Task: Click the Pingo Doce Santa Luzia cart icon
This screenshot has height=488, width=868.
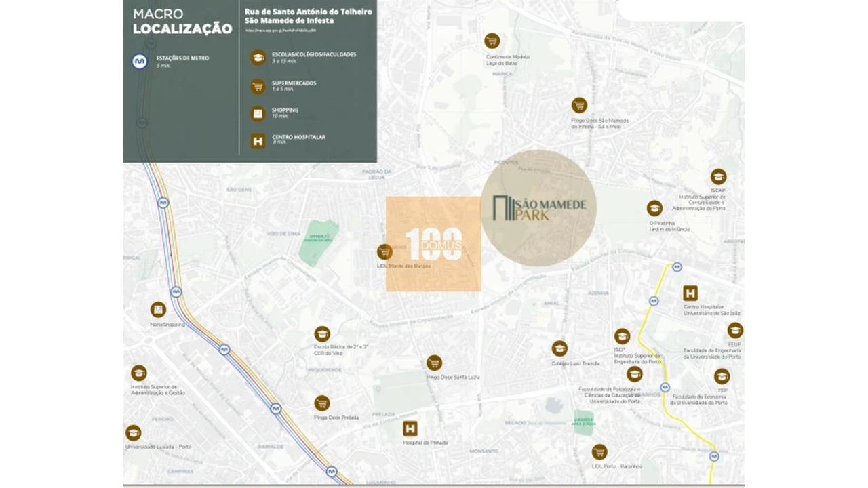Action: (434, 363)
